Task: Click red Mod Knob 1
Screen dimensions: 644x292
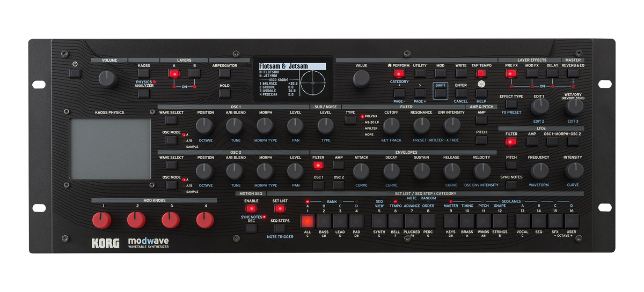Action: [x=102, y=220]
